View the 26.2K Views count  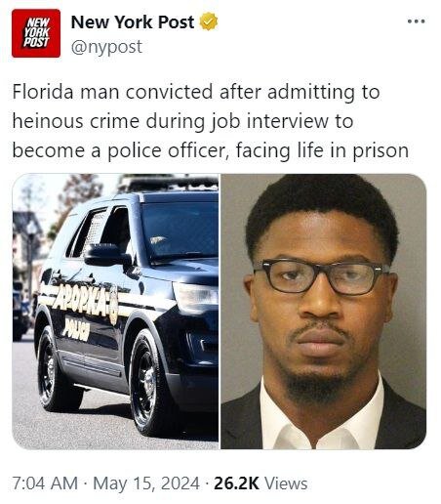pyautogui.click(x=261, y=483)
